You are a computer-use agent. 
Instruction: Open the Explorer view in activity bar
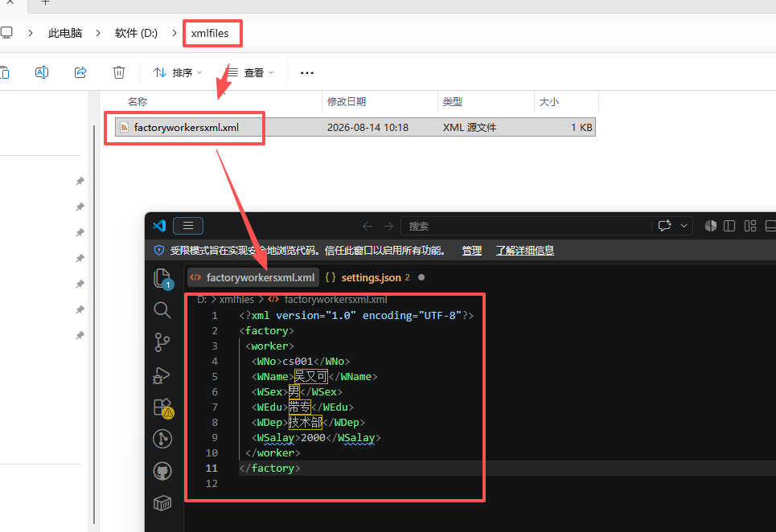[x=162, y=278]
